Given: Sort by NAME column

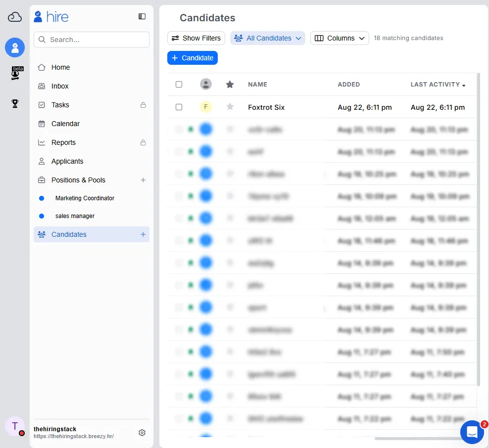Looking at the screenshot, I should 257,85.
